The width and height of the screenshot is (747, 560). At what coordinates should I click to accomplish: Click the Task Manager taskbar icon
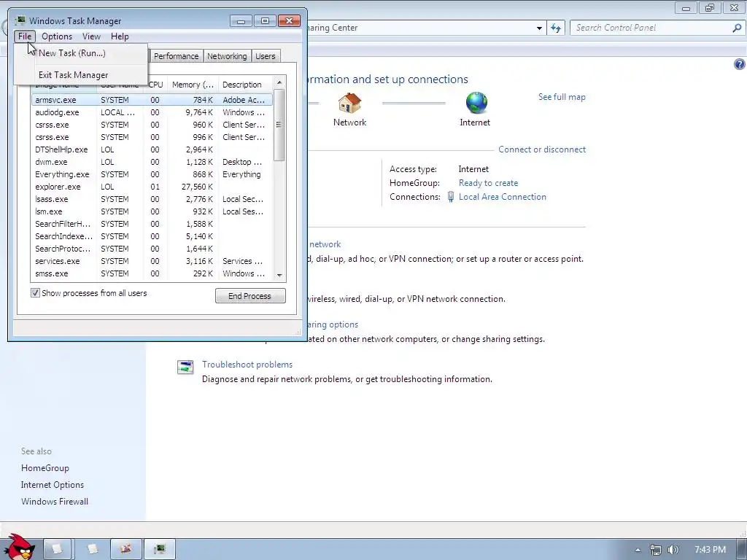[x=160, y=550]
